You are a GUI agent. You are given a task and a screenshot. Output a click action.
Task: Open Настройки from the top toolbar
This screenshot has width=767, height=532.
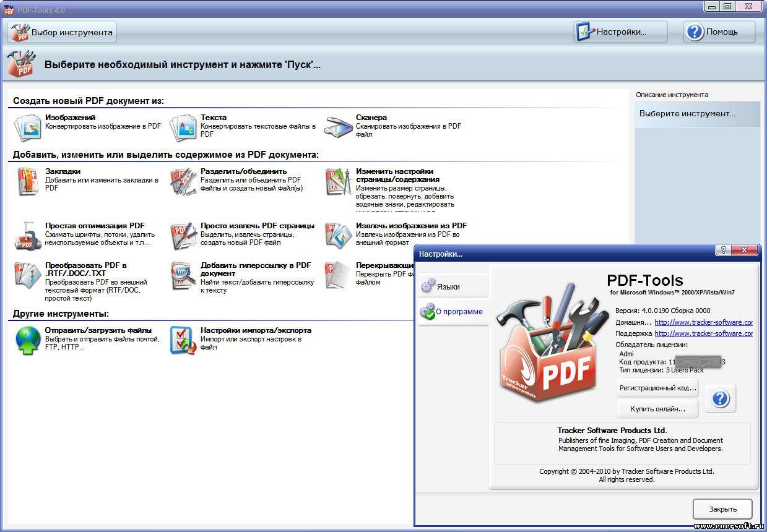620,32
